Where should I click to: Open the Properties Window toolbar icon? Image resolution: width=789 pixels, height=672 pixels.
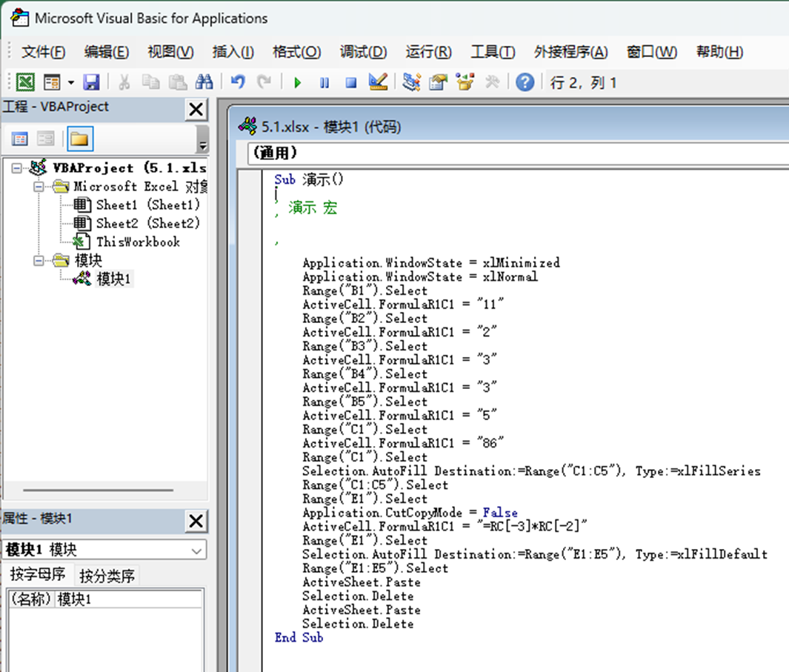pyautogui.click(x=439, y=82)
